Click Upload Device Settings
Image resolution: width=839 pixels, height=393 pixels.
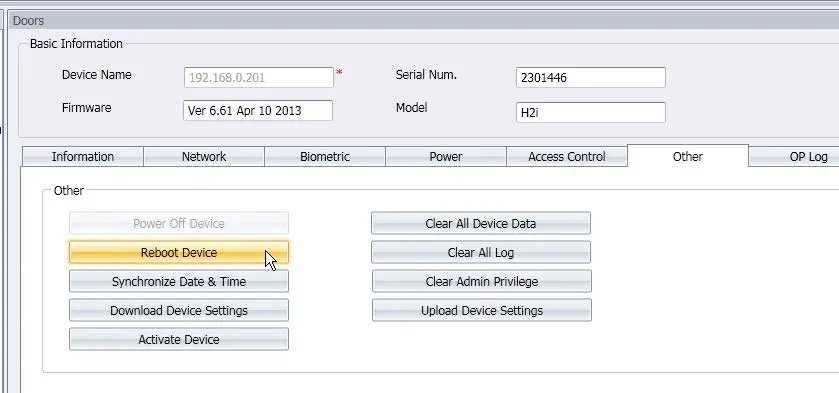click(482, 310)
